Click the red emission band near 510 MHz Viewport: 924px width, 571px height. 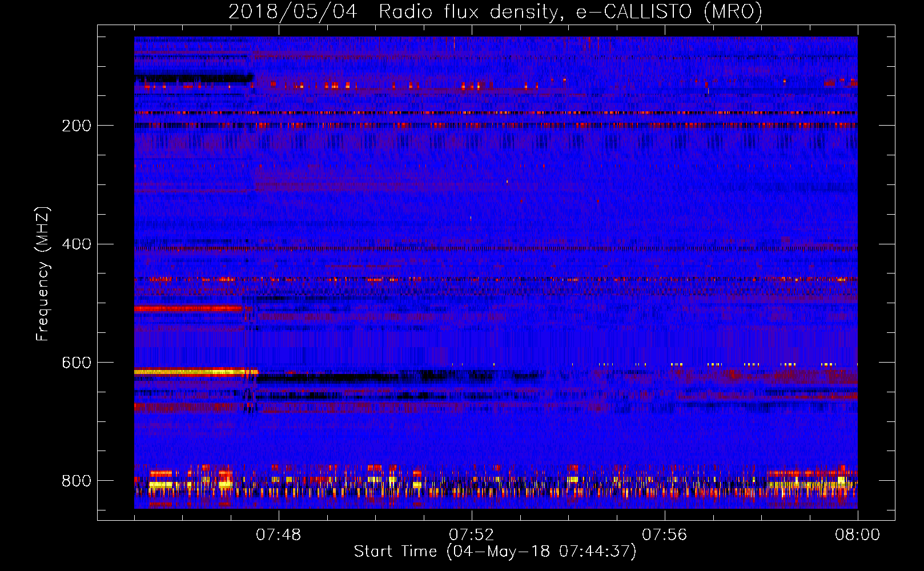(x=189, y=309)
